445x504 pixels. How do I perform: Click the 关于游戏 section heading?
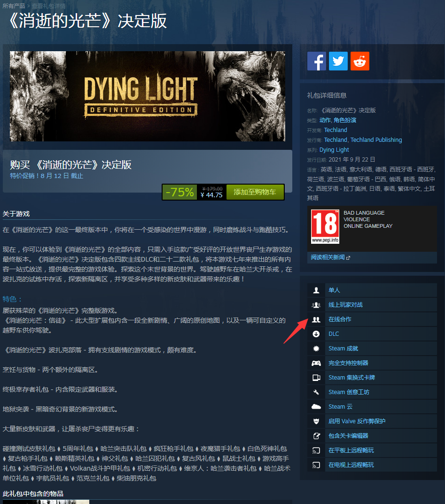coord(16,214)
